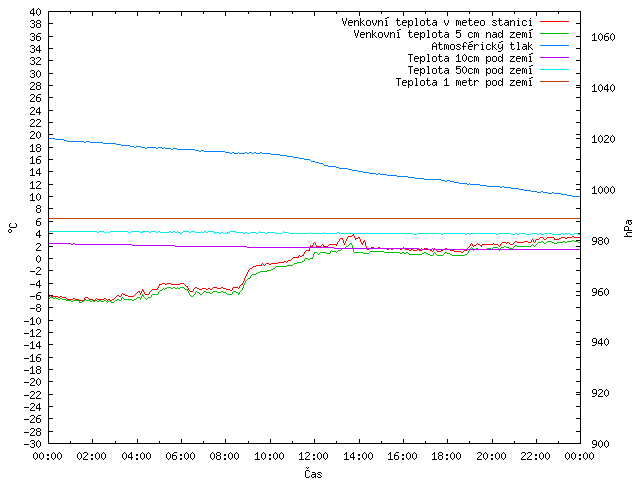
Task: Click legend label 'Teplota 10cm pod zemí'
Action: coord(470,58)
